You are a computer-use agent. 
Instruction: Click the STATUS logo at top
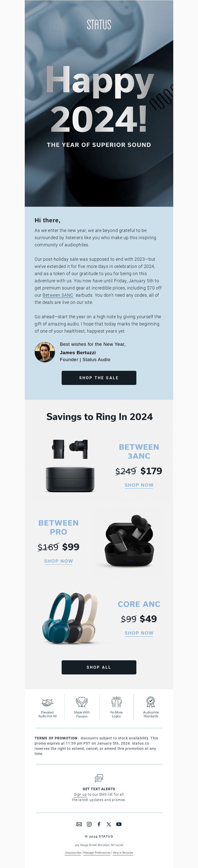click(x=99, y=25)
